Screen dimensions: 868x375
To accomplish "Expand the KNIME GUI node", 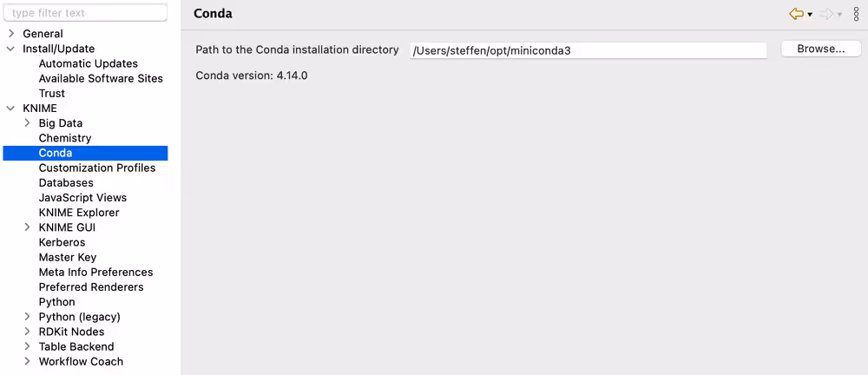I will pyautogui.click(x=27, y=227).
